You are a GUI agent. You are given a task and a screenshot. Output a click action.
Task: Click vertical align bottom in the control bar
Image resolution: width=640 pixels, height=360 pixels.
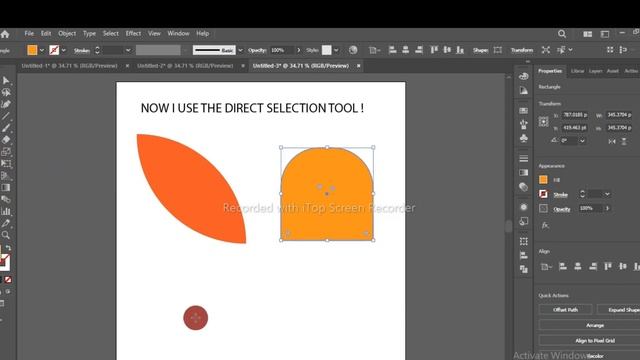[x=460, y=50]
